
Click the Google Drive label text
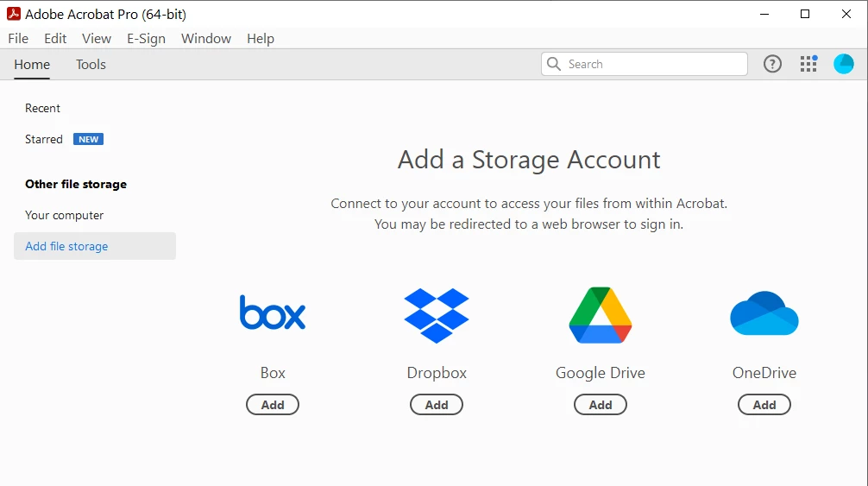tap(601, 373)
